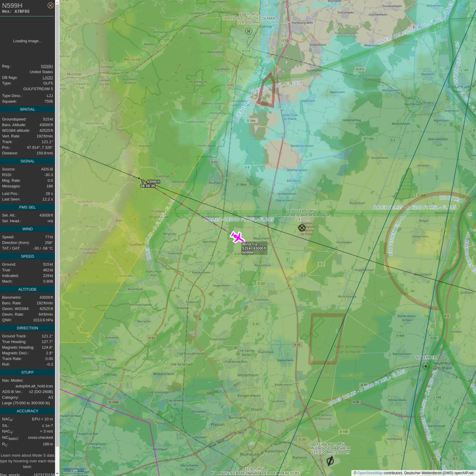476x476 pixels.
Task: Click the SPATIAL section header
Action: 27,109
